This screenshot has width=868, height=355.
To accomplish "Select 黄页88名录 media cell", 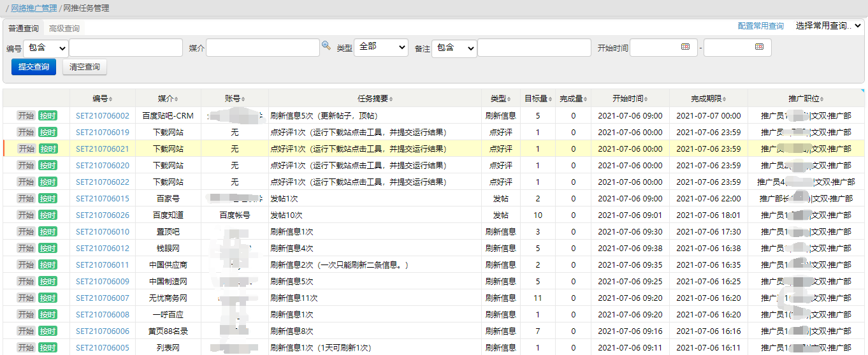I will [x=168, y=331].
